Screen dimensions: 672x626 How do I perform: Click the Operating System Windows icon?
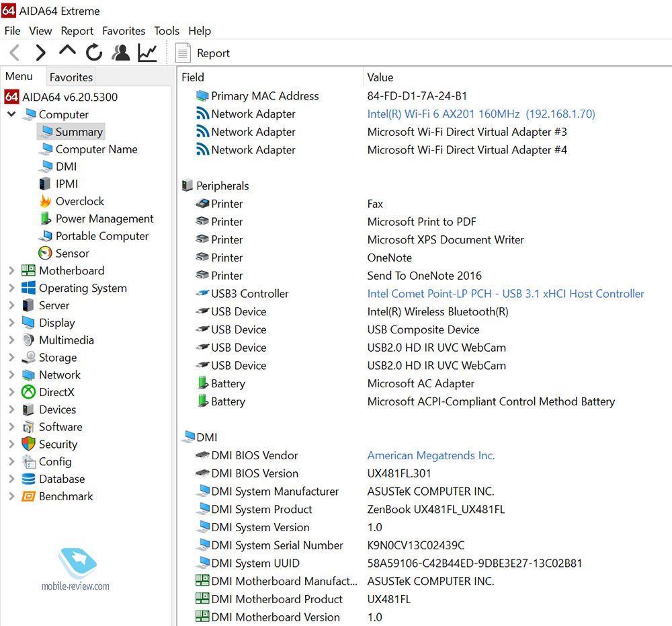(x=28, y=288)
